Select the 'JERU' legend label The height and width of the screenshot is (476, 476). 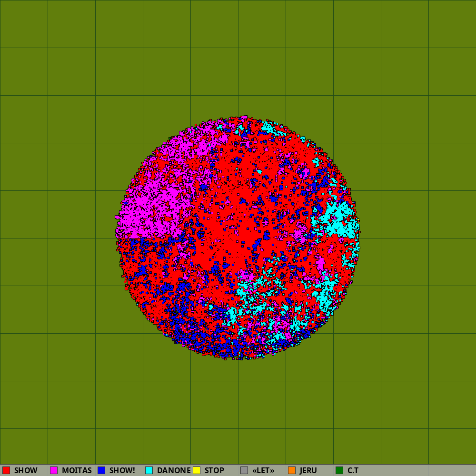pyautogui.click(x=308, y=471)
